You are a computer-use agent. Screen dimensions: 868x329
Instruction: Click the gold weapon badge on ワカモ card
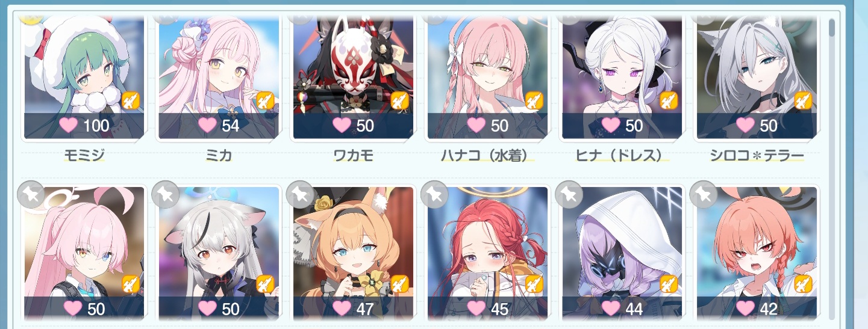[400, 100]
